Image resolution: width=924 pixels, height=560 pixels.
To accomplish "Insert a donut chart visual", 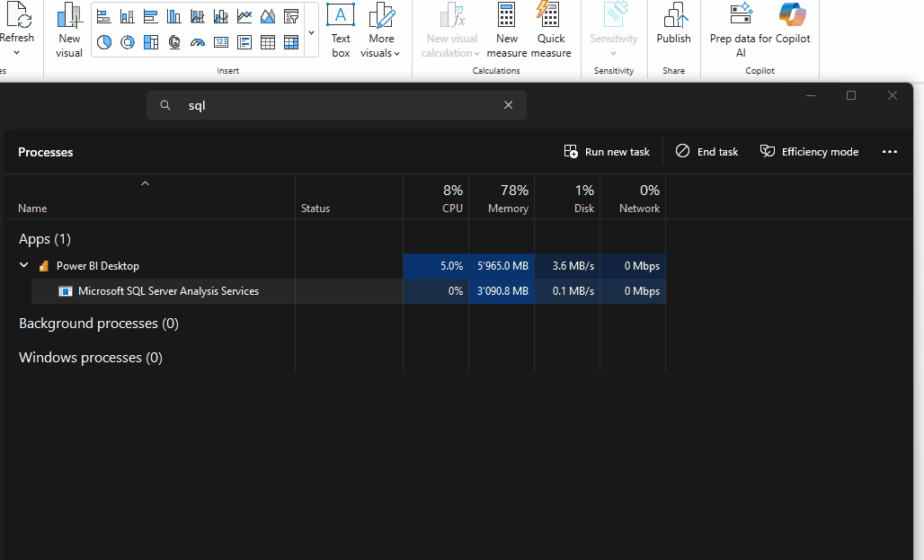I will tap(128, 42).
